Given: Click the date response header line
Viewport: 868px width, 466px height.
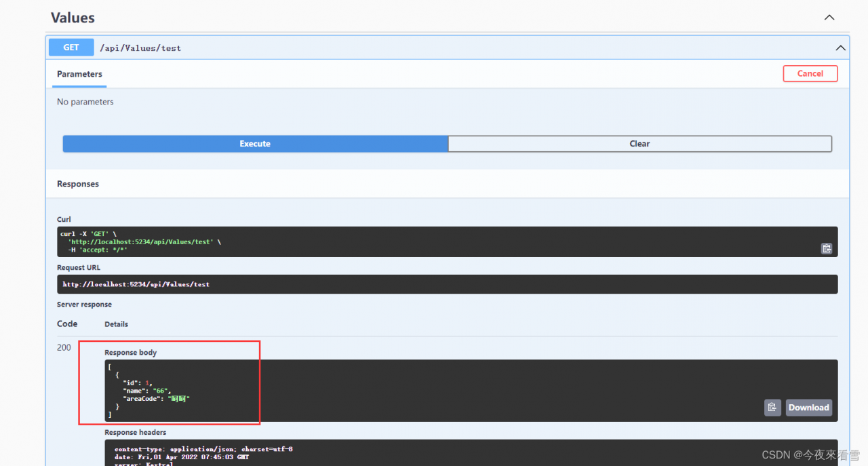Looking at the screenshot, I should tap(182, 457).
